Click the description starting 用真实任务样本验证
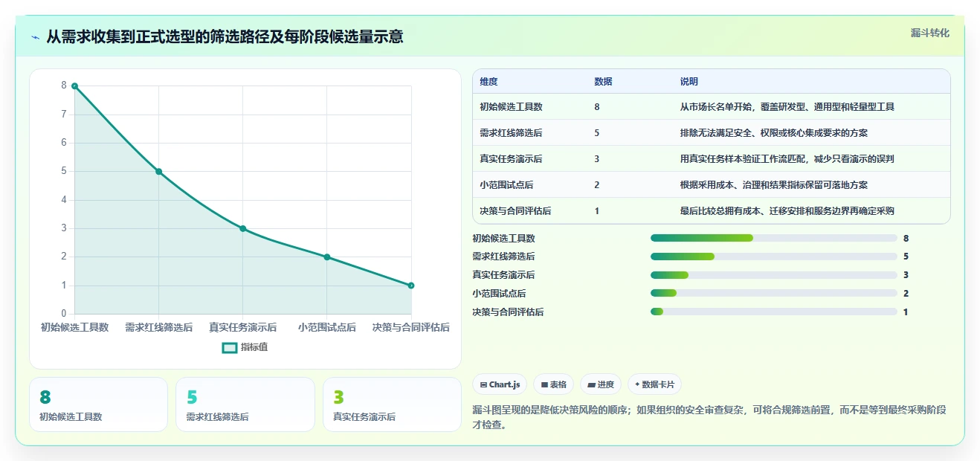Screen dimensions: 980x461 [x=787, y=159]
